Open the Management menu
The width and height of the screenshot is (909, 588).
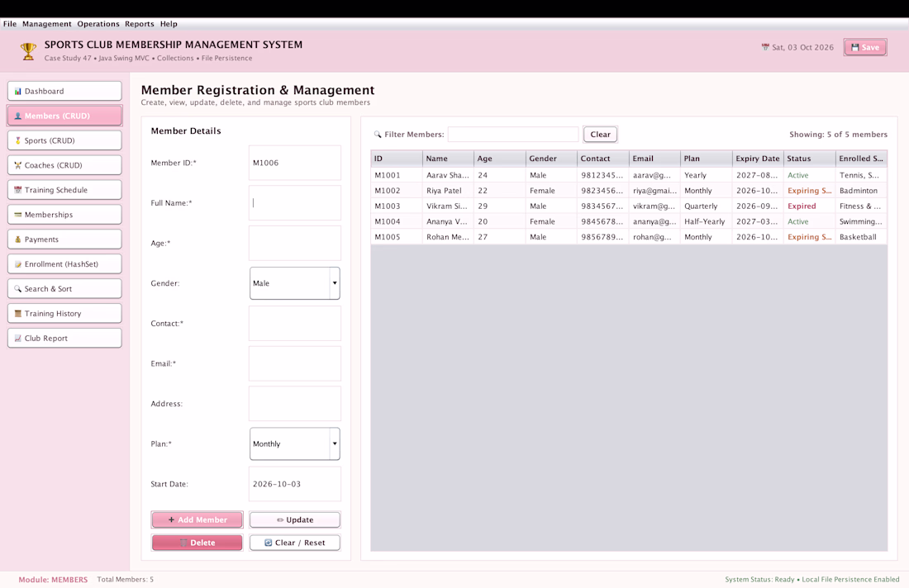pyautogui.click(x=47, y=24)
